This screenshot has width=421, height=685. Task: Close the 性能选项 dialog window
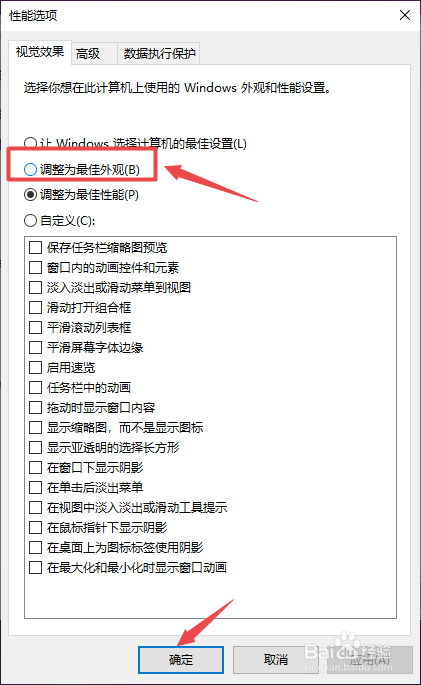pos(405,15)
